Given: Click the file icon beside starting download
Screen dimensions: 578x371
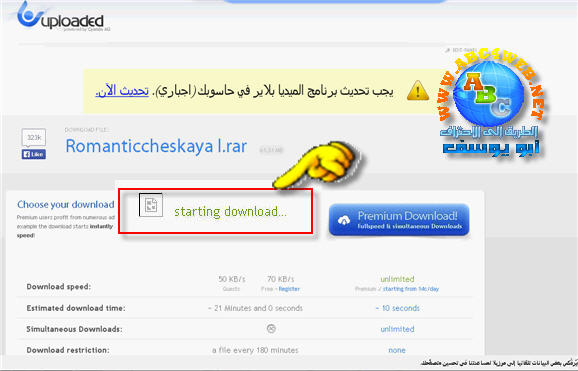Looking at the screenshot, I should (x=151, y=205).
